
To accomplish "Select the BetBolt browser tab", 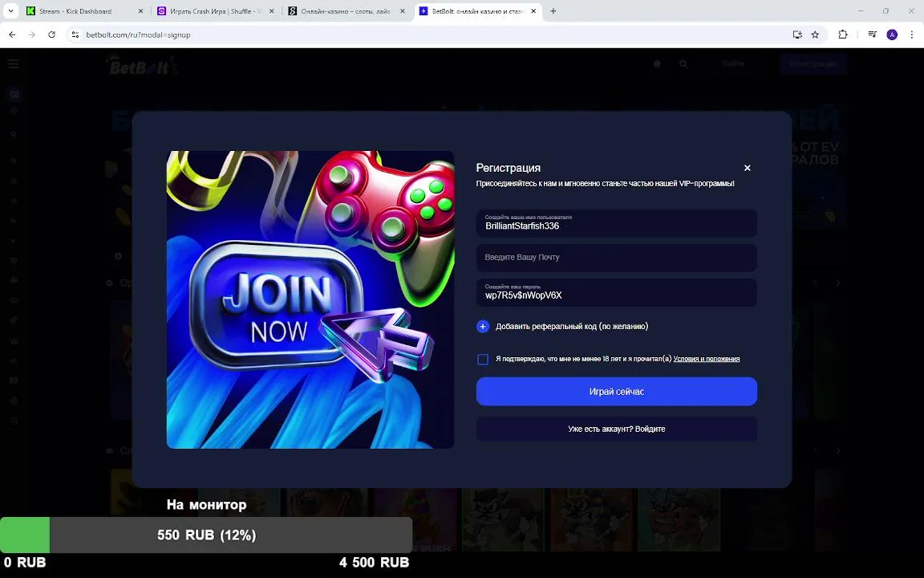I will [476, 11].
